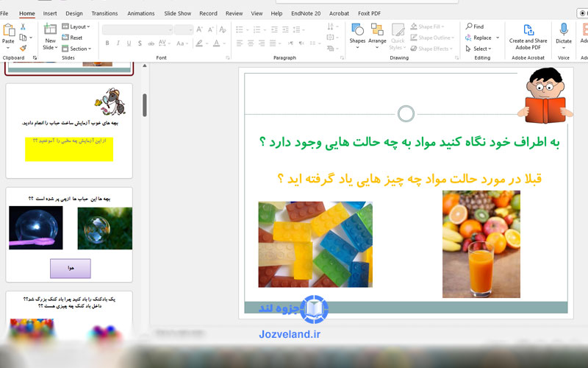
Task: Switch to the Animations tab
Action: [x=140, y=13]
